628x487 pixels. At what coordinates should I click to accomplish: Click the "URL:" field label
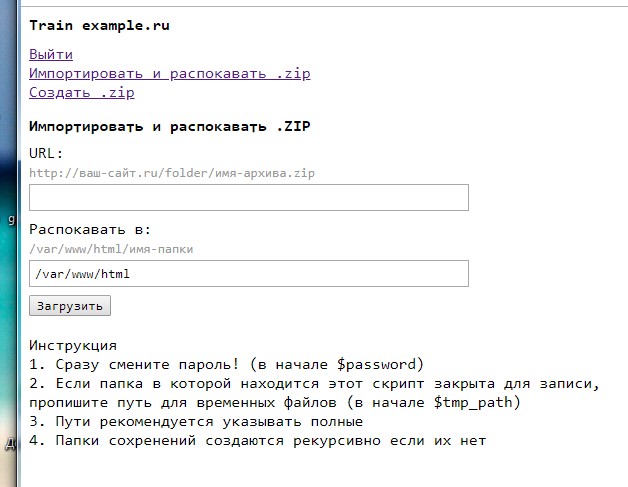[x=46, y=153]
